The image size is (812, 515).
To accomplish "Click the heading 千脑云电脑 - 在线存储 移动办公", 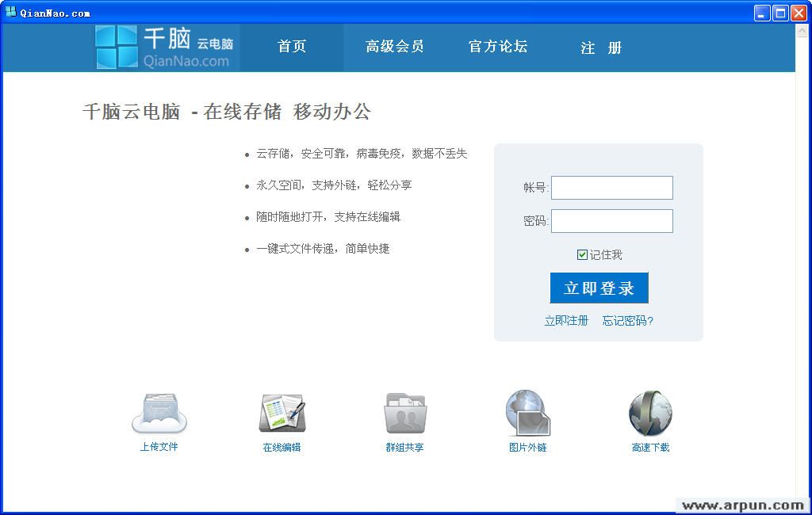I will (227, 111).
